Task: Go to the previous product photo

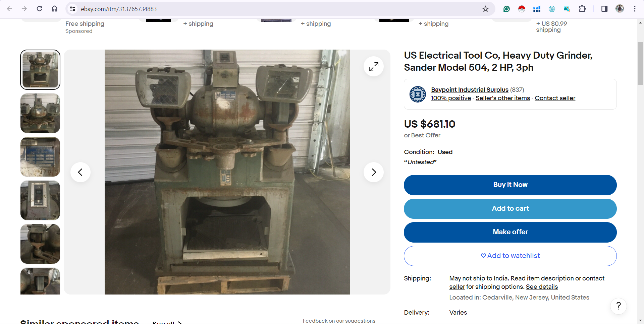Action: click(x=80, y=172)
